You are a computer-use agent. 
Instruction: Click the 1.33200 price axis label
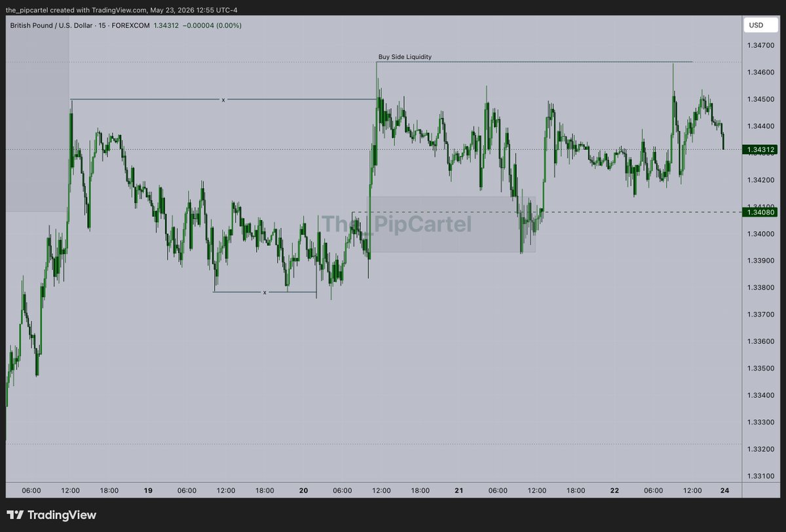click(759, 449)
